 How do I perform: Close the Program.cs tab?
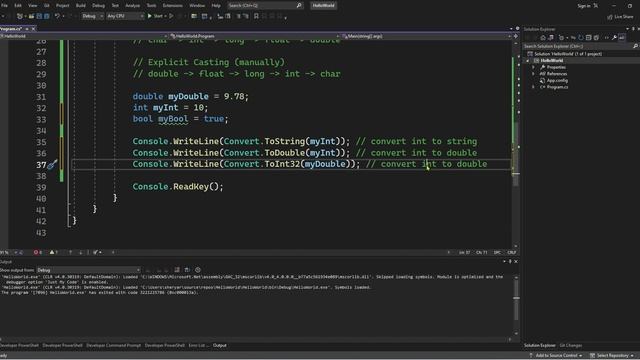point(33,29)
